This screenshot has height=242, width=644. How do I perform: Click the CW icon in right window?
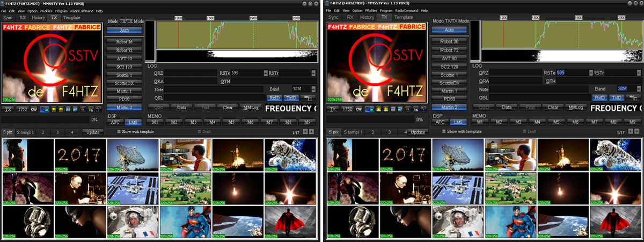pos(360,109)
